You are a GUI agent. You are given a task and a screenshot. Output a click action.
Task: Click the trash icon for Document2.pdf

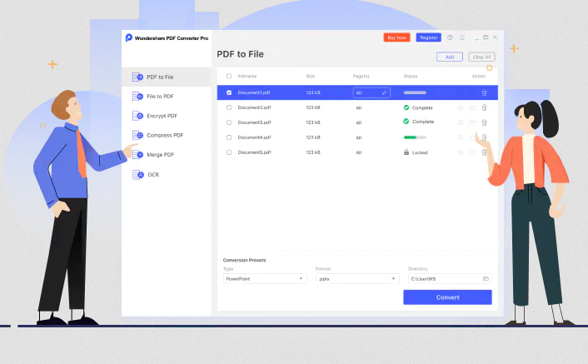(x=484, y=107)
